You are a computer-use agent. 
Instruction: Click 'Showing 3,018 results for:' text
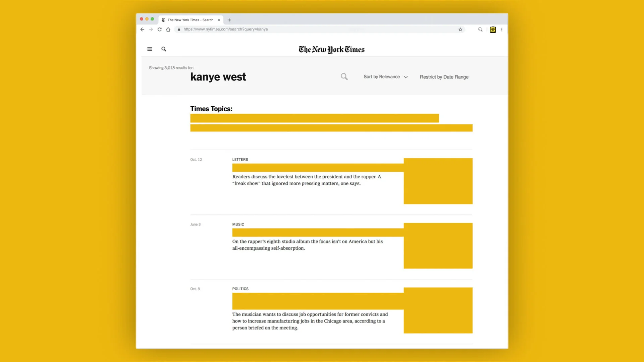pos(171,68)
